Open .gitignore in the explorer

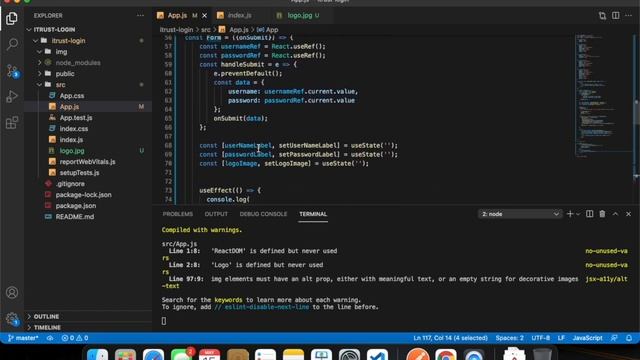[x=70, y=184]
